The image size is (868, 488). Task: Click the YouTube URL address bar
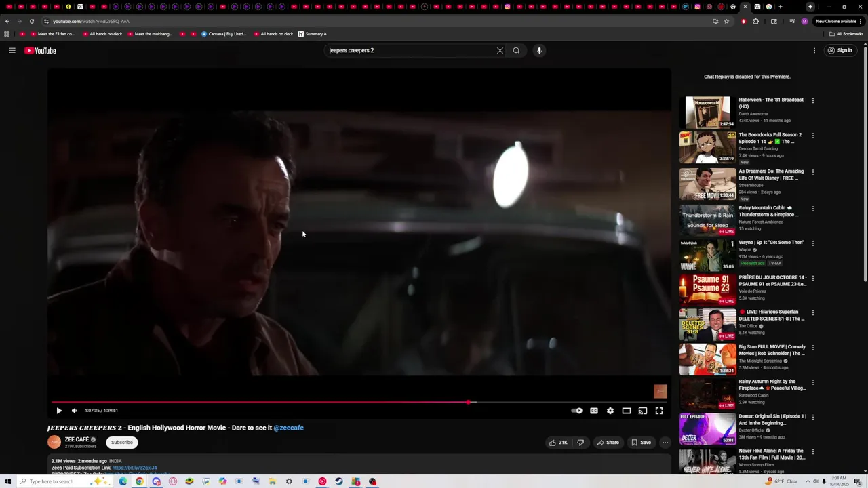click(380, 21)
